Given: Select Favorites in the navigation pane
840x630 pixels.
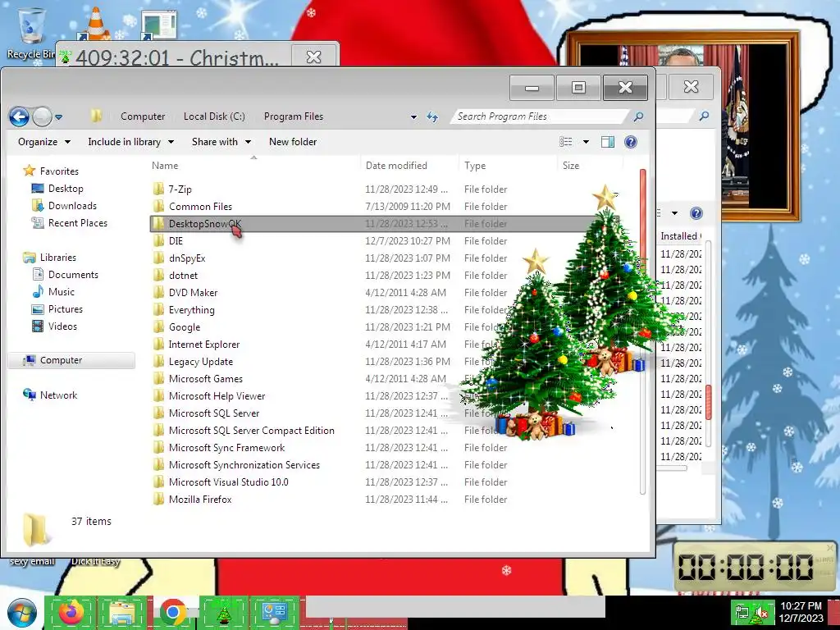Looking at the screenshot, I should coord(51,171).
